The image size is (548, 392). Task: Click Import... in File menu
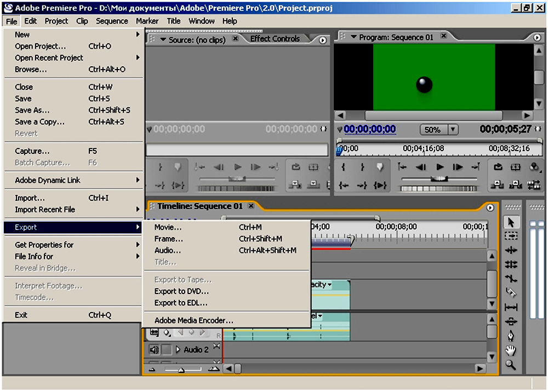coord(74,198)
